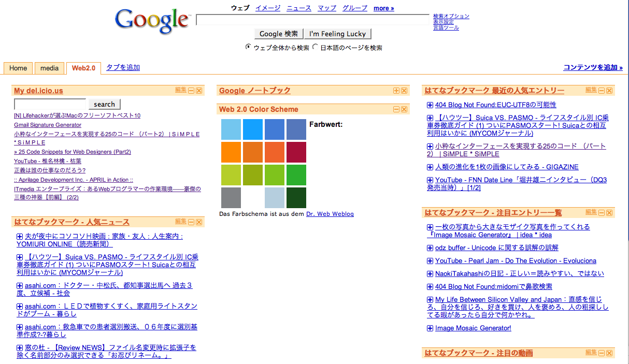Open Gmail Signature Generator bookmark
This screenshot has height=364, width=629.
click(48, 125)
